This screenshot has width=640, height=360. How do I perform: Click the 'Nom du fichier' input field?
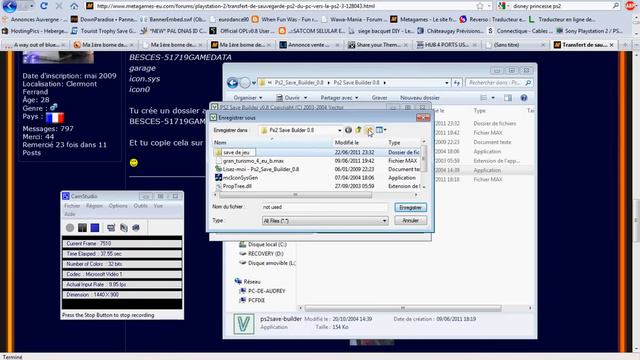(324, 207)
